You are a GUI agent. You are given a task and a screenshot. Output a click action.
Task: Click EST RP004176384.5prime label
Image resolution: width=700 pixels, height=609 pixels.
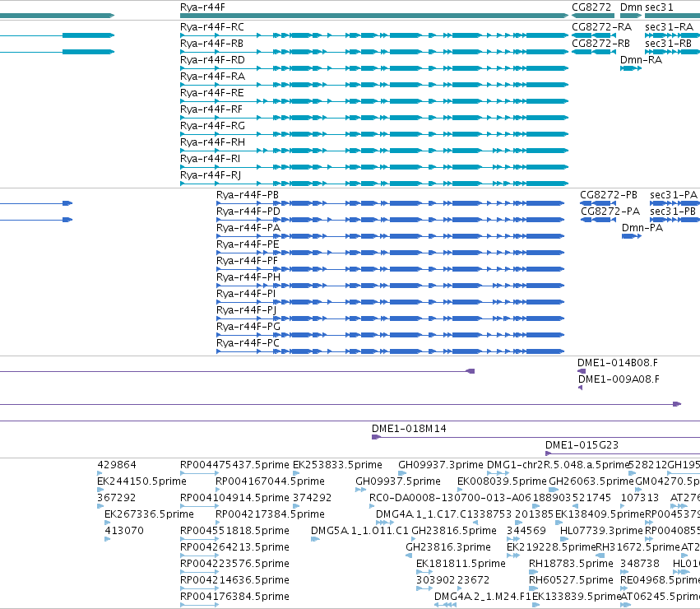[x=234, y=597]
